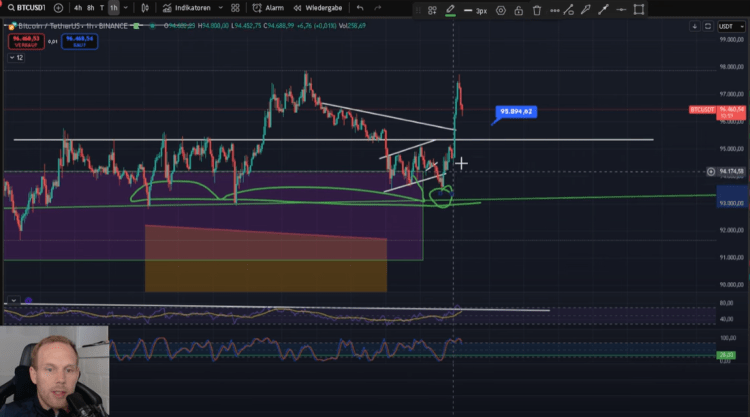This screenshot has height=417, width=750.
Task: Expand the timeframe dropdown arrow
Action: point(124,7)
